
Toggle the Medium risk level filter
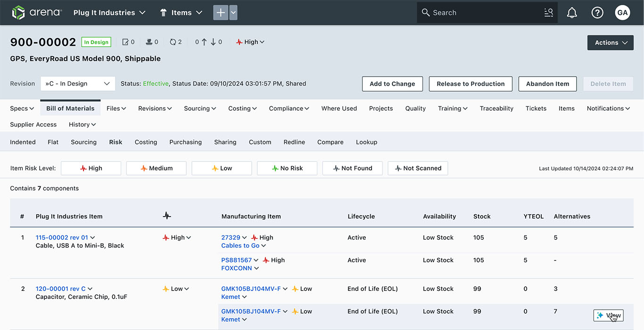(x=156, y=168)
